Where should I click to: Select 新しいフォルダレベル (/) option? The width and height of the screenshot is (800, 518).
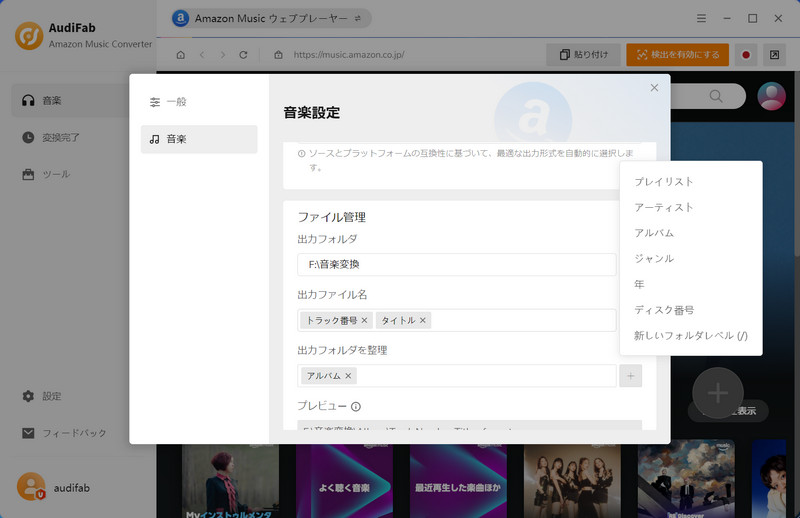pos(691,335)
